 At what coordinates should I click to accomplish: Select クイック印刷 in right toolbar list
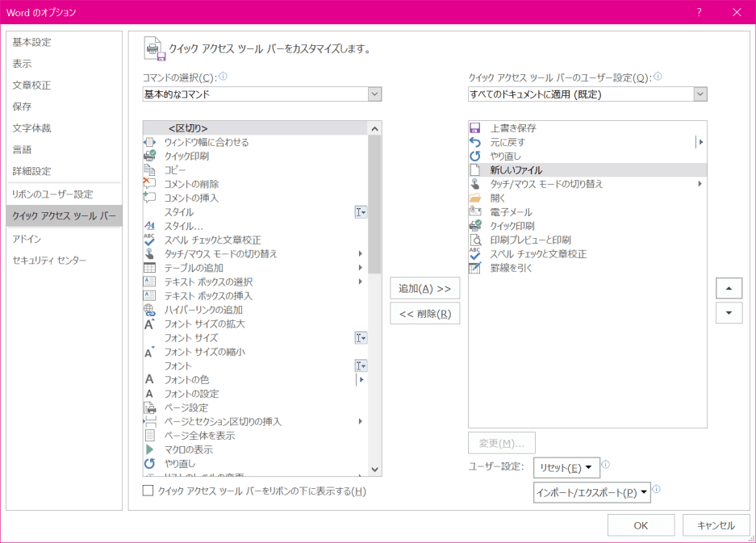click(587, 226)
